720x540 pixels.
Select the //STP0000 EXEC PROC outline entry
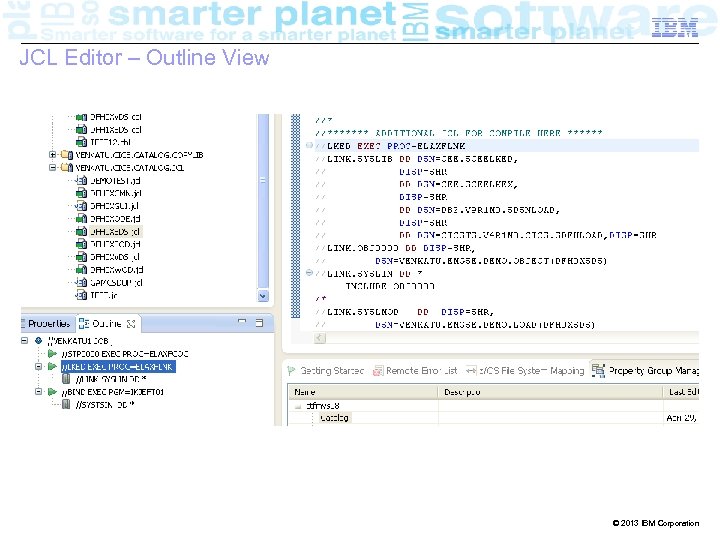pyautogui.click(x=124, y=354)
